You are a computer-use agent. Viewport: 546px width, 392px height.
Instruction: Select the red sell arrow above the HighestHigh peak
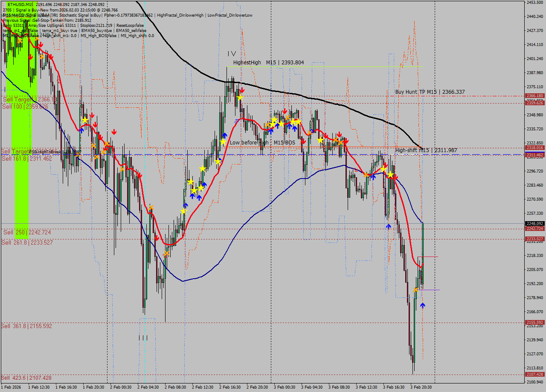[241, 89]
